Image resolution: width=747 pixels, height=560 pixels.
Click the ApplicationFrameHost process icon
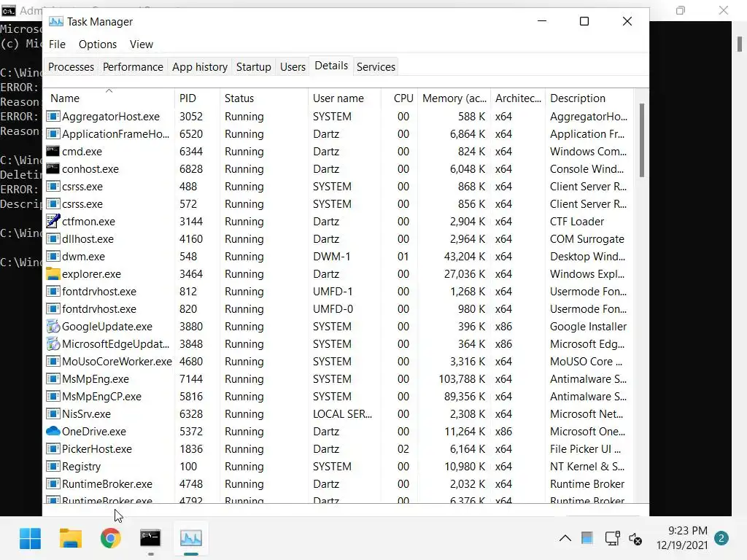[x=53, y=134]
